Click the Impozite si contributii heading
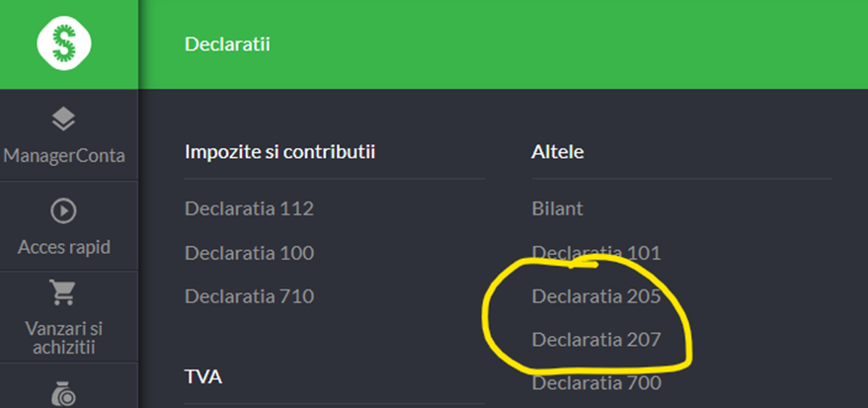The height and width of the screenshot is (408, 868). [280, 152]
